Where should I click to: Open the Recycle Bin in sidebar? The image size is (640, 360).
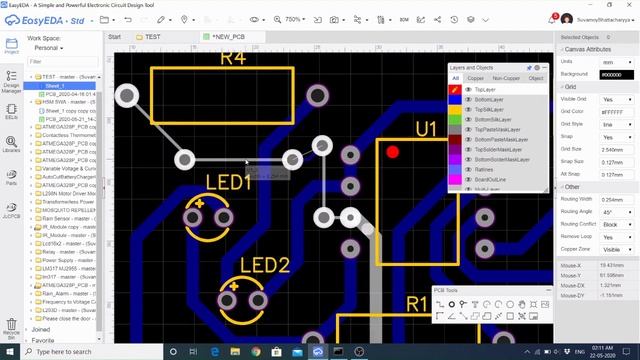[x=11, y=329]
